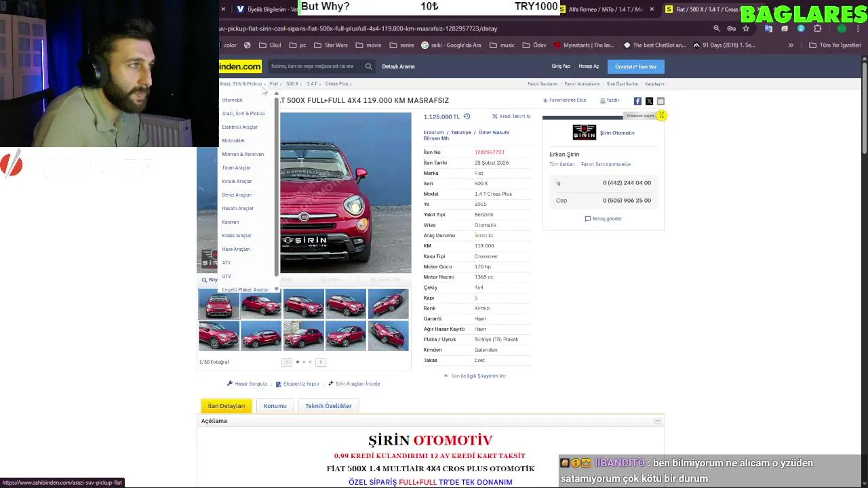Switch to Teknik Özellikler tab

point(328,406)
